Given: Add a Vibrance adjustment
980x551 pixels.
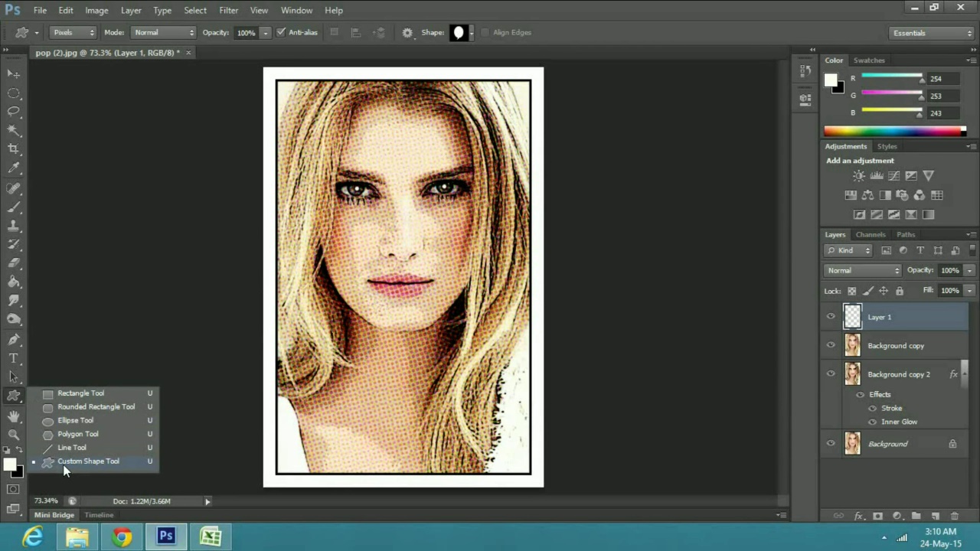Looking at the screenshot, I should coord(928,176).
